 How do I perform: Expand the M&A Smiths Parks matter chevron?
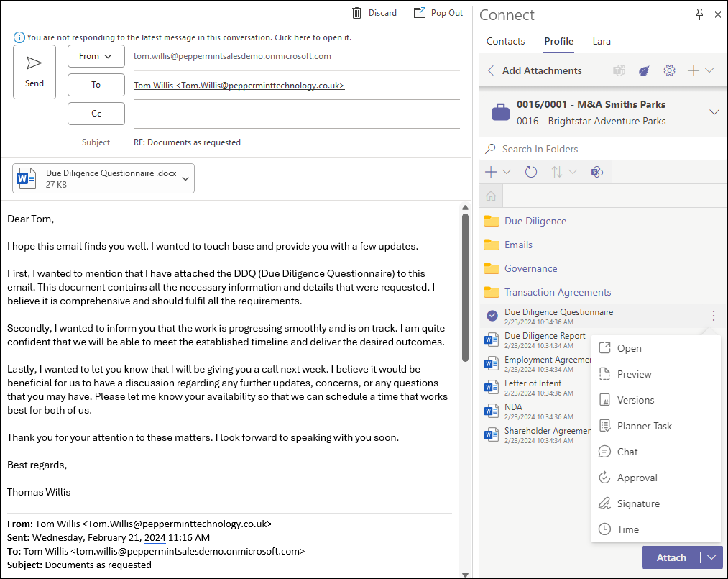(714, 112)
